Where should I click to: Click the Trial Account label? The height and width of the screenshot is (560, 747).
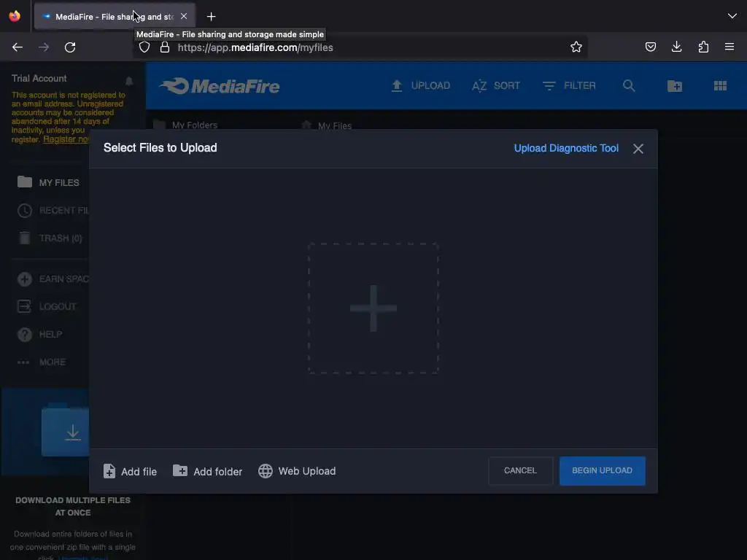click(39, 78)
